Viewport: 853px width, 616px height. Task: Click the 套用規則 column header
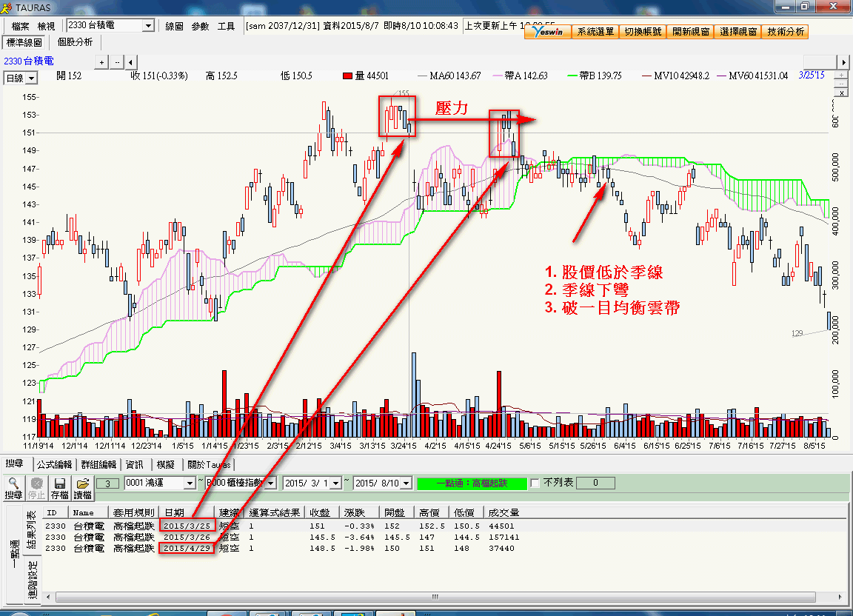134,512
